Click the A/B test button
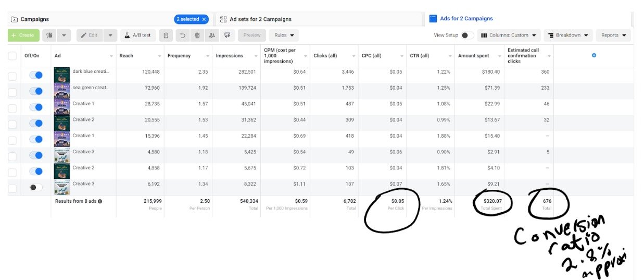644x280 pixels. [138, 35]
